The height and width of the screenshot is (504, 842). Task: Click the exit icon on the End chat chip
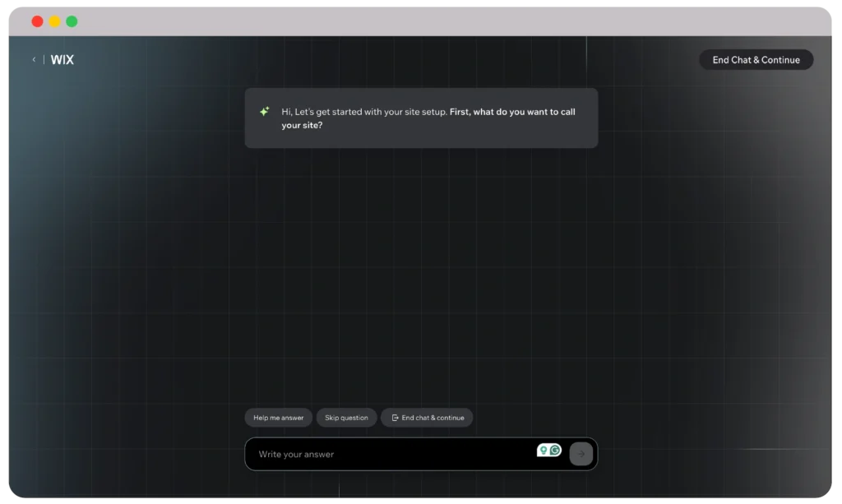coord(395,418)
